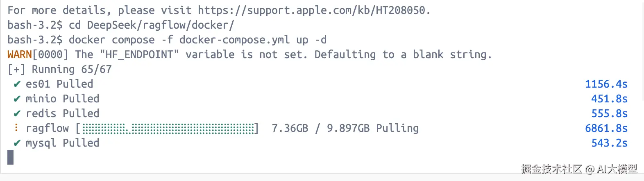
Task: Click the docker compose up command line
Action: 197,40
